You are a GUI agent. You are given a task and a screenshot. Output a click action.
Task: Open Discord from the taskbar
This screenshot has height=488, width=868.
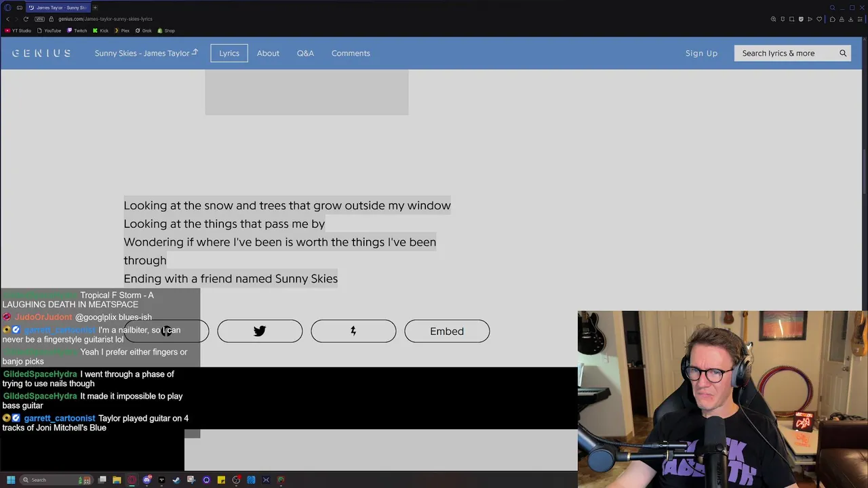pos(147,480)
